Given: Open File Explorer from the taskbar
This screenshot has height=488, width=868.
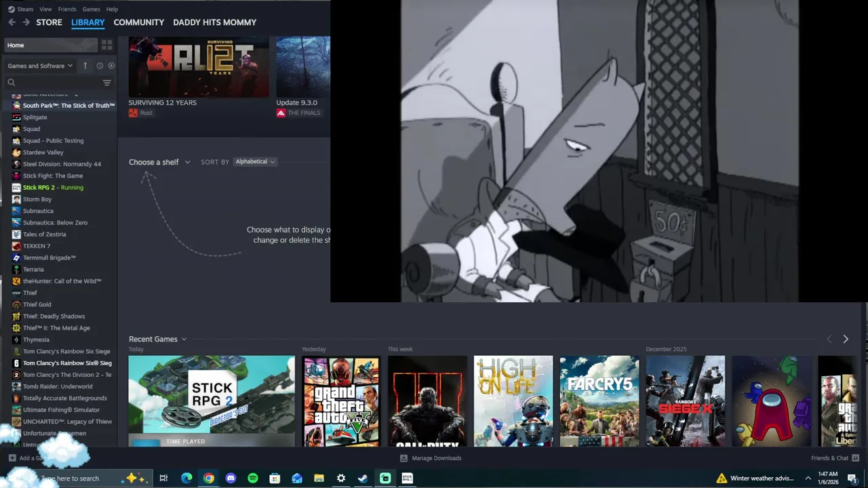Looking at the screenshot, I should point(319,479).
